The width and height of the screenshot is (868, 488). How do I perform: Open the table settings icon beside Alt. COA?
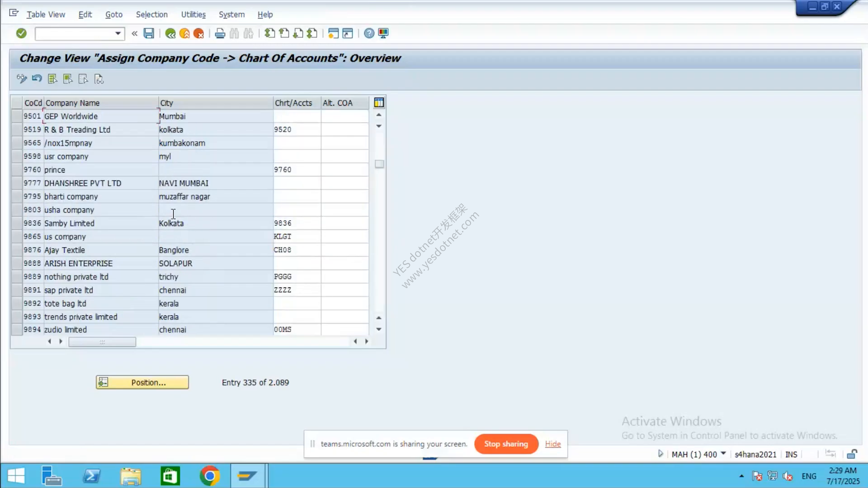click(379, 103)
